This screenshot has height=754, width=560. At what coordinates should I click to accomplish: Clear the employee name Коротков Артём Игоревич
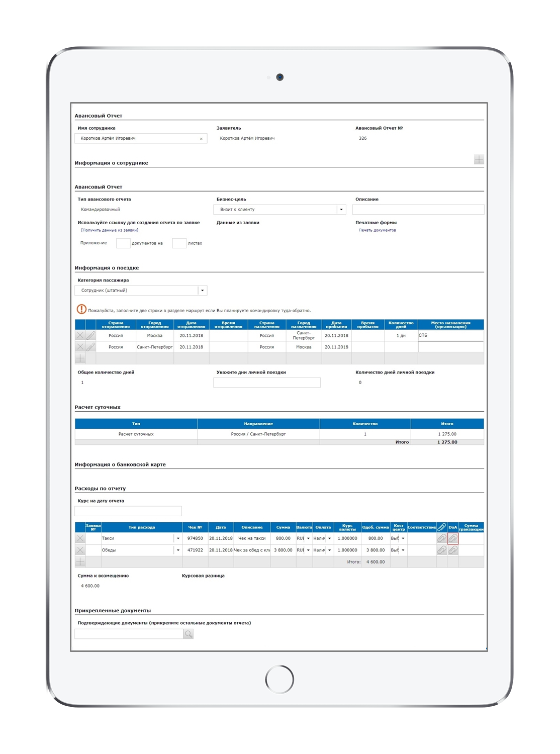tap(201, 139)
